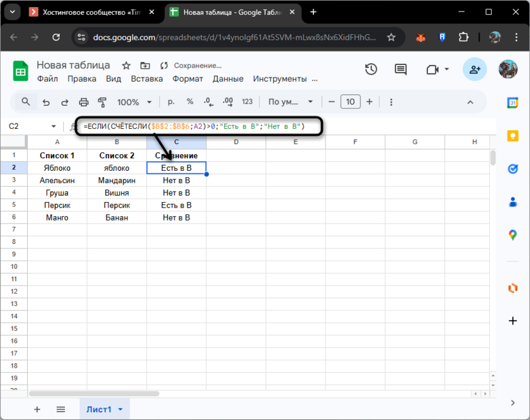Select cell containing Апельсин
This screenshot has height=420, width=530.
[57, 180]
